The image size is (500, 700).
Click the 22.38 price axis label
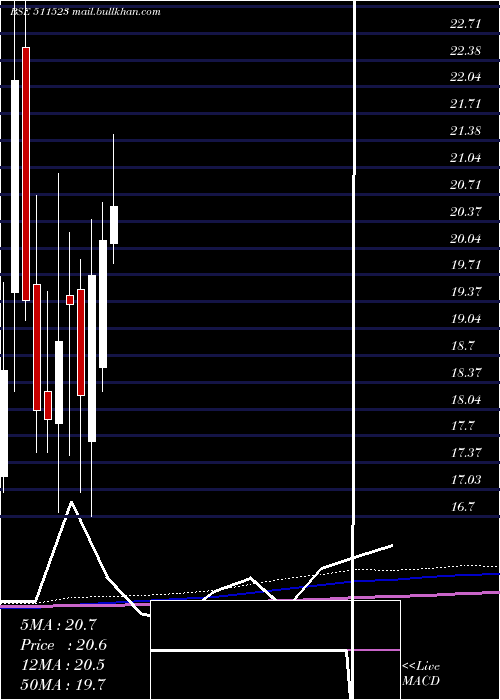pos(466,51)
